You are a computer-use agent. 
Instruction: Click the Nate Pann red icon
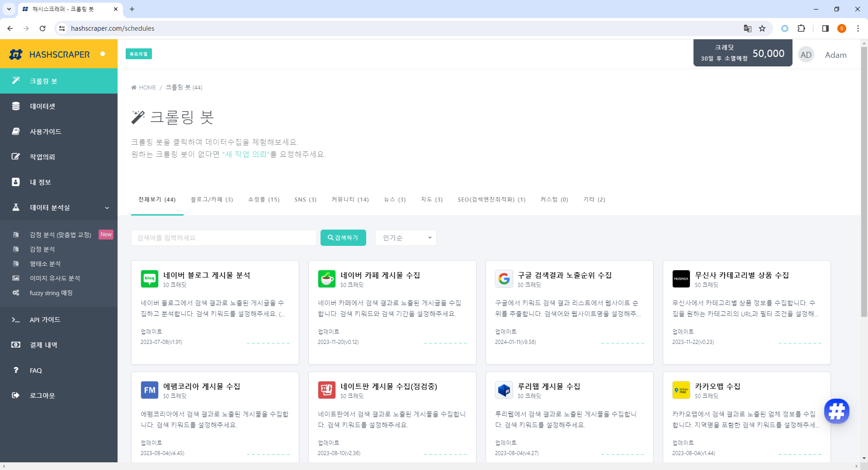[327, 390]
